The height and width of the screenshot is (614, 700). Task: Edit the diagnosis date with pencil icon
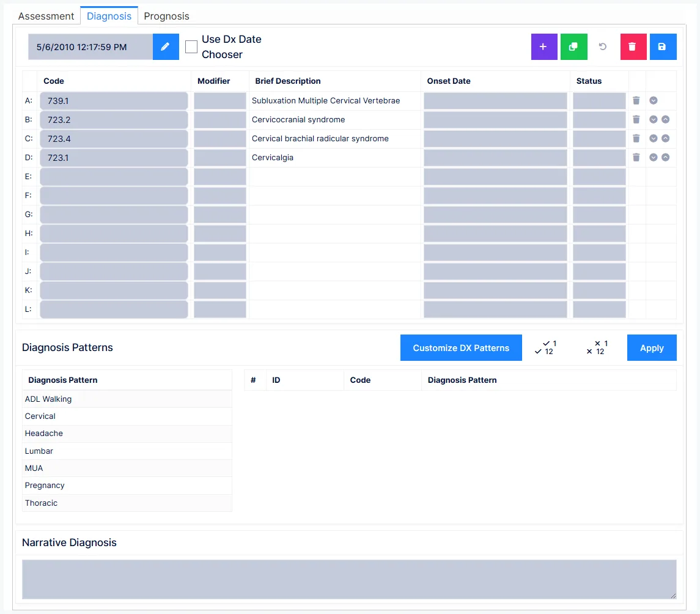tap(166, 46)
